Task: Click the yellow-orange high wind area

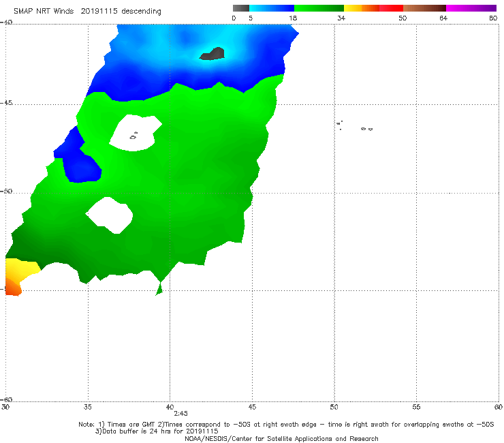Action: coord(19,276)
